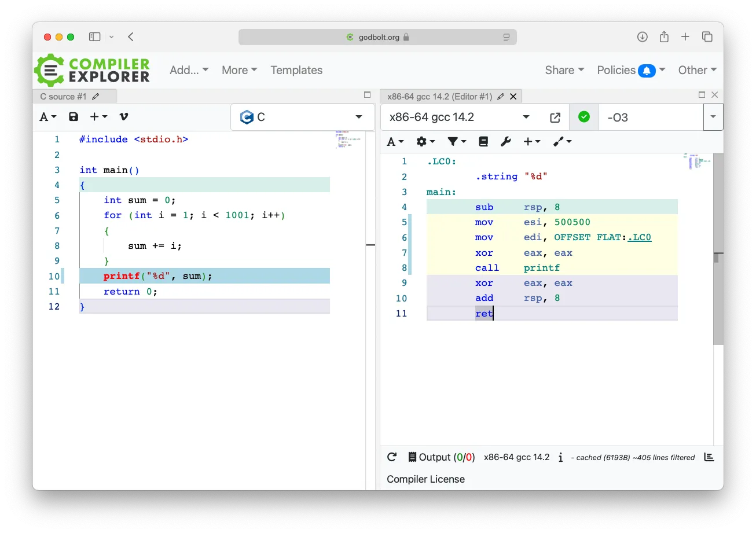Open the libraries book icon

coord(484,142)
